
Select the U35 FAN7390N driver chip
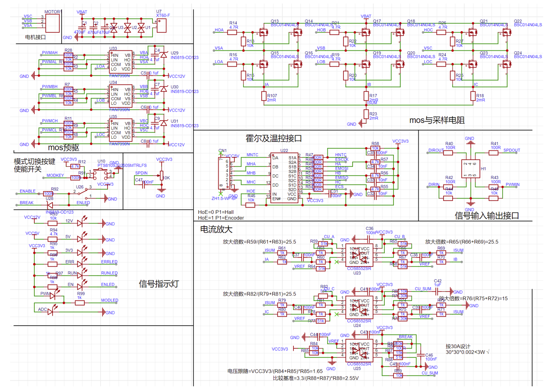point(120,130)
